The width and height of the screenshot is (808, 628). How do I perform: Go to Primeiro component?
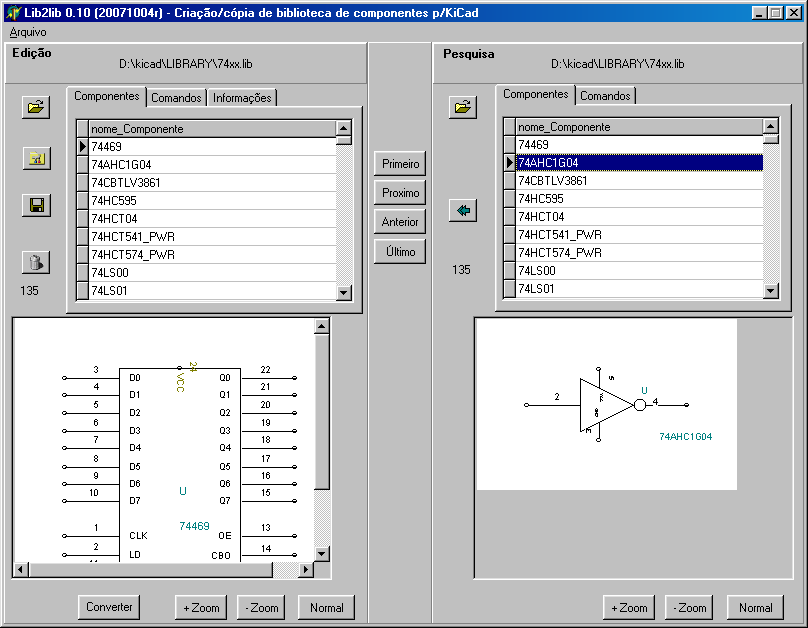point(400,164)
